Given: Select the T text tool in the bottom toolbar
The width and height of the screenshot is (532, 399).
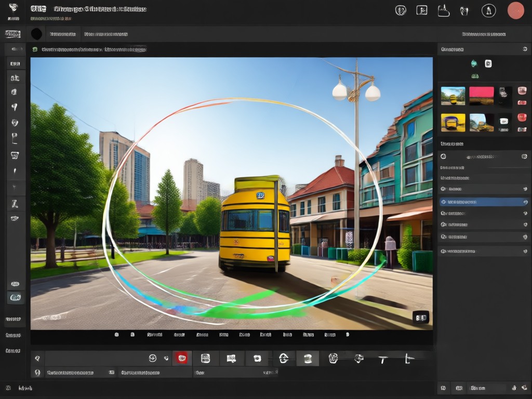Looking at the screenshot, I should (x=383, y=359).
